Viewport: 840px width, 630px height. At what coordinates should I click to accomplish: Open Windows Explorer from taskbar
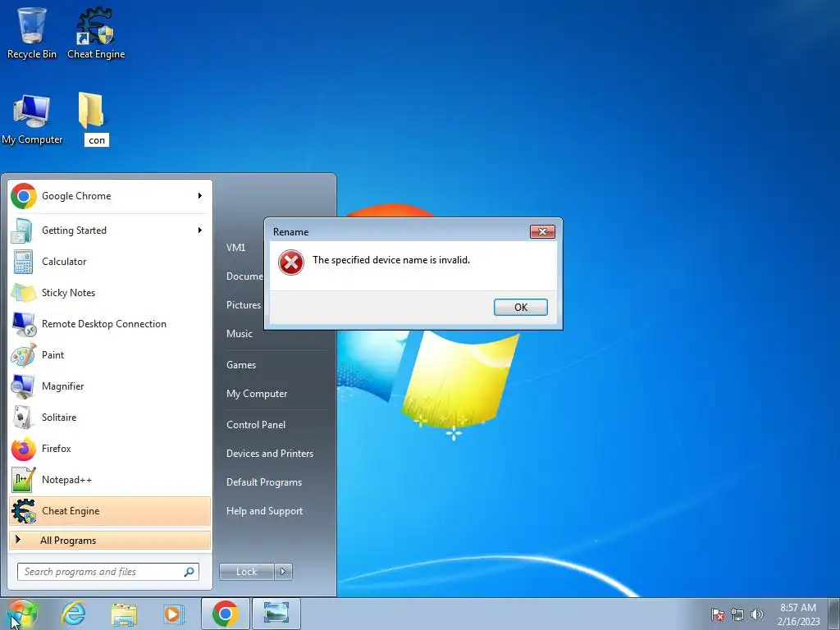tap(123, 614)
